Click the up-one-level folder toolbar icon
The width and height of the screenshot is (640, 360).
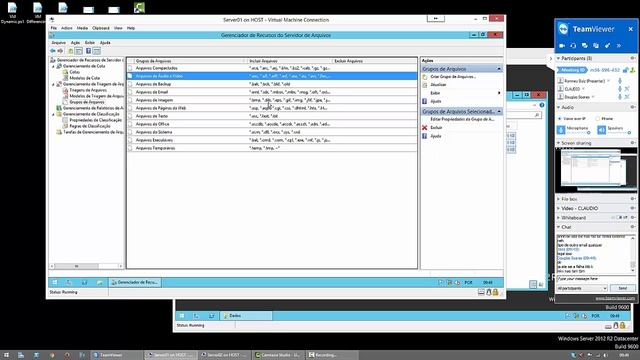[x=71, y=51]
